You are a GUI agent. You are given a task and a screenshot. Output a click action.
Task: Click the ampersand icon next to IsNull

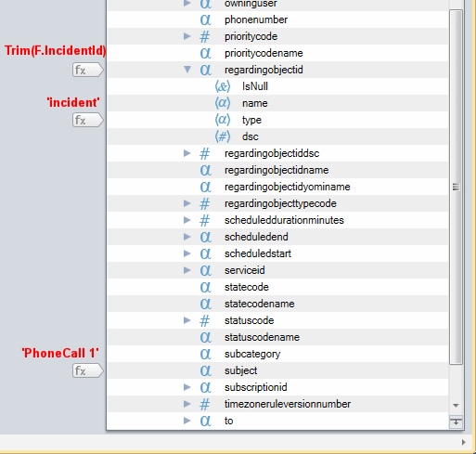[x=223, y=86]
